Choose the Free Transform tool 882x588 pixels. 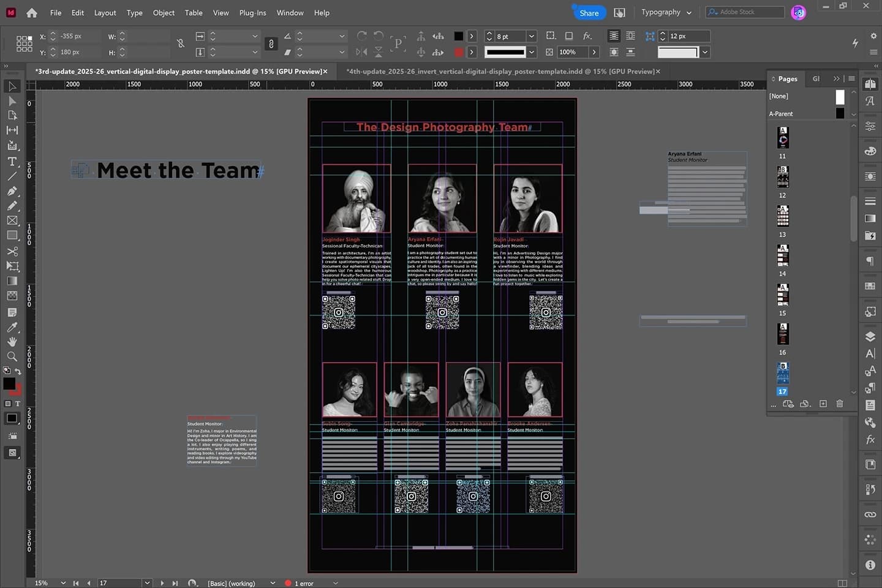point(12,266)
